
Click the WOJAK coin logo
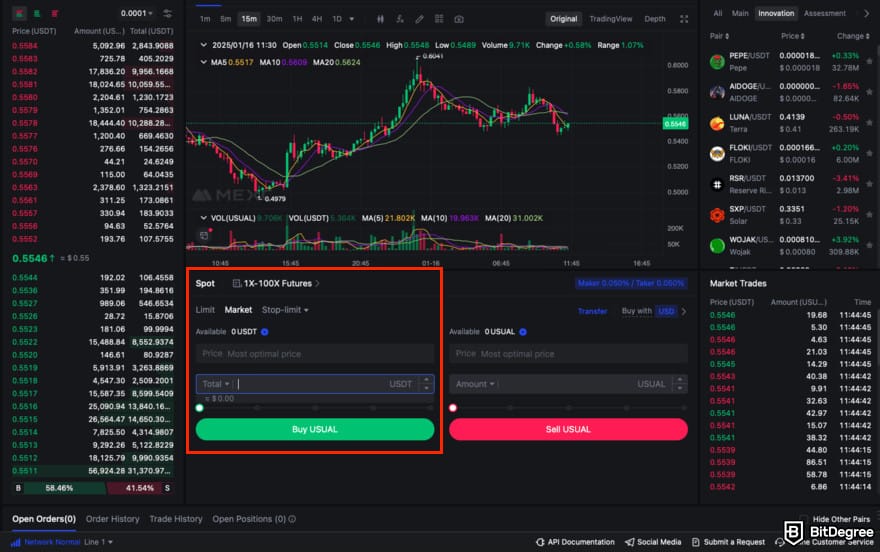click(717, 245)
